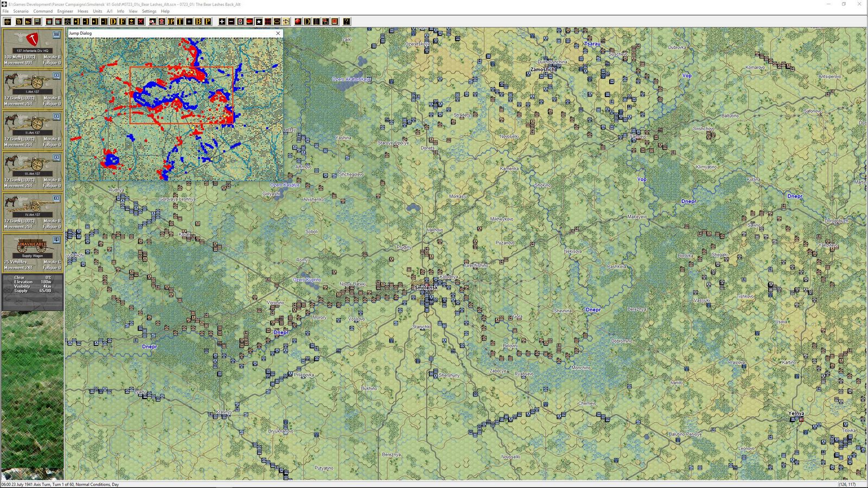The width and height of the screenshot is (868, 488).
Task: Open the Scenario menu
Action: [21, 11]
